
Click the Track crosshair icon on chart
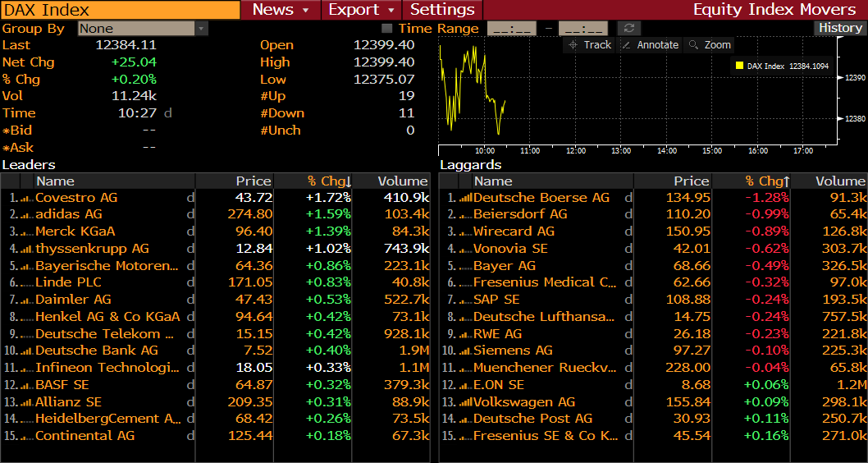(x=573, y=45)
